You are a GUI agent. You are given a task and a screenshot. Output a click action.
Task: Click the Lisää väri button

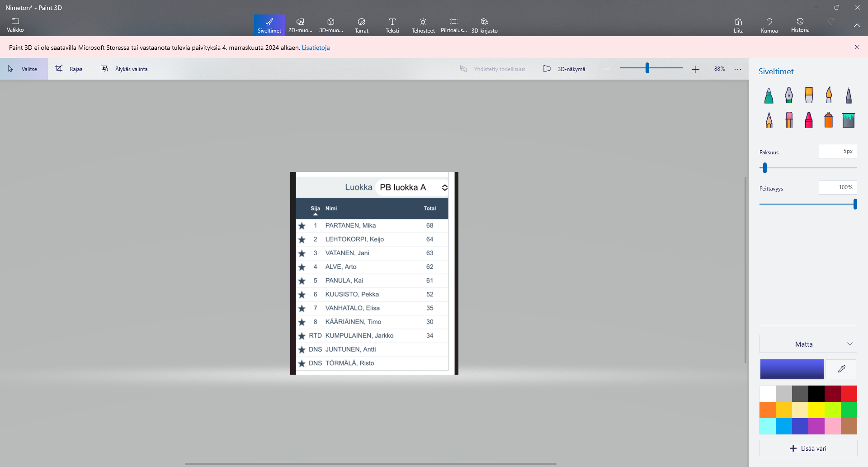tap(808, 448)
